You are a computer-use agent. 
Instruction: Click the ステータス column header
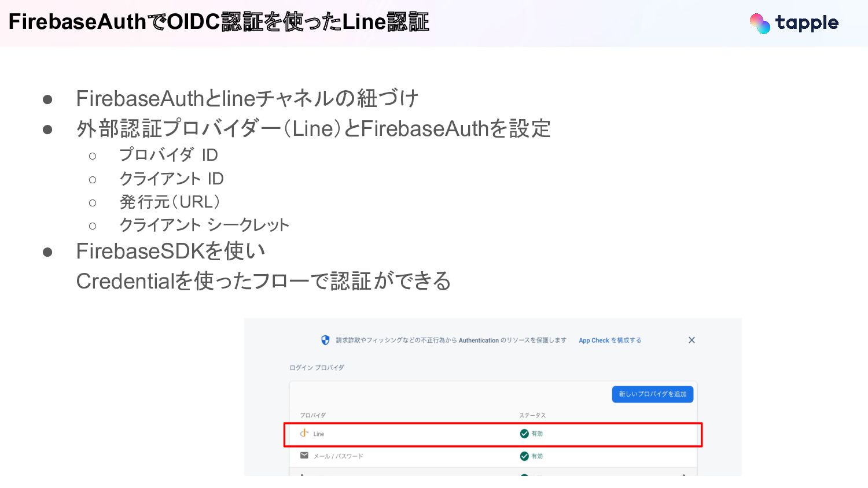coord(532,415)
